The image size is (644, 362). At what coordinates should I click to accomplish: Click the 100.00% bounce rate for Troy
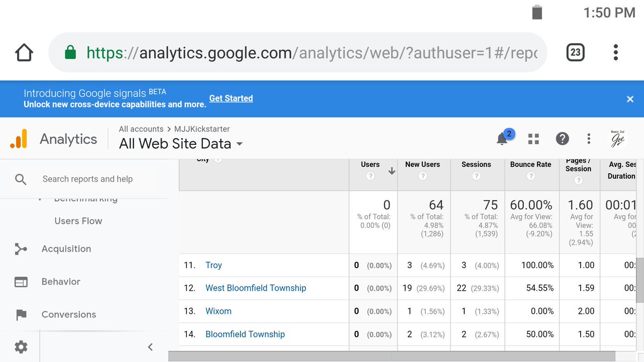click(538, 265)
